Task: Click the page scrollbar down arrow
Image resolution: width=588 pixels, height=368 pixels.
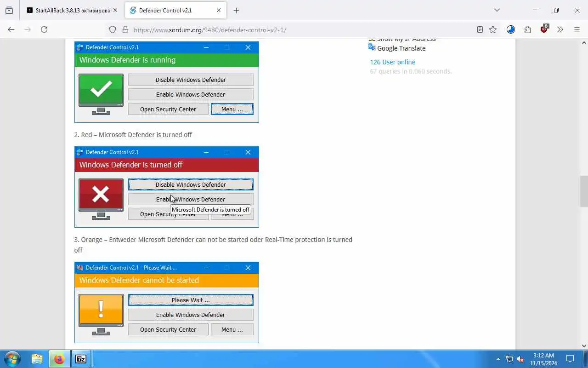Action: 584,345
